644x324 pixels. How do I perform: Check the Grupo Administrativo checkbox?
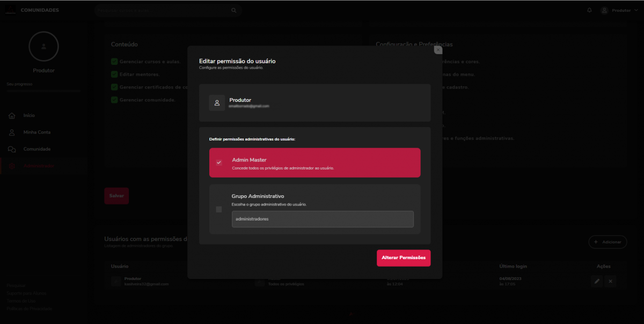(219, 209)
